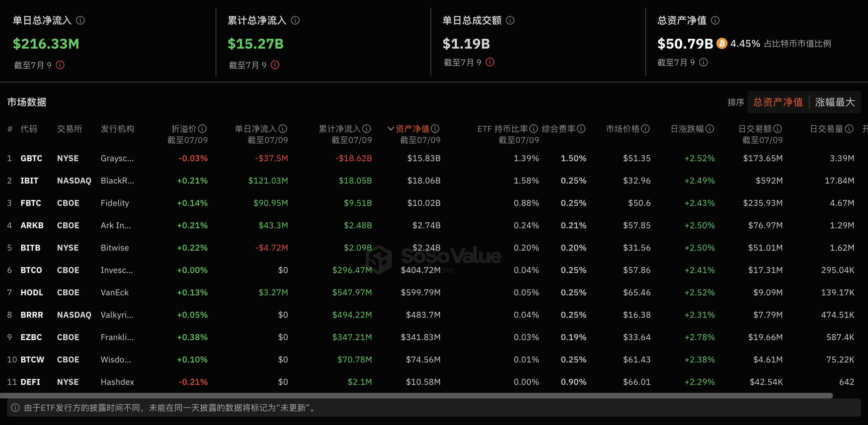Click BITB's -$4.72M daily net inflow
Image resolution: width=868 pixels, height=425 pixels.
point(272,248)
